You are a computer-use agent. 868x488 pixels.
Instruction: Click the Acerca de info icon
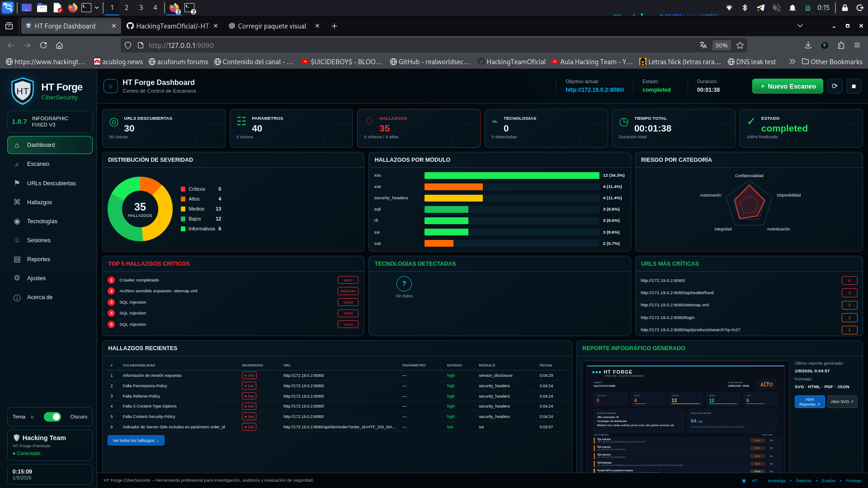17,298
